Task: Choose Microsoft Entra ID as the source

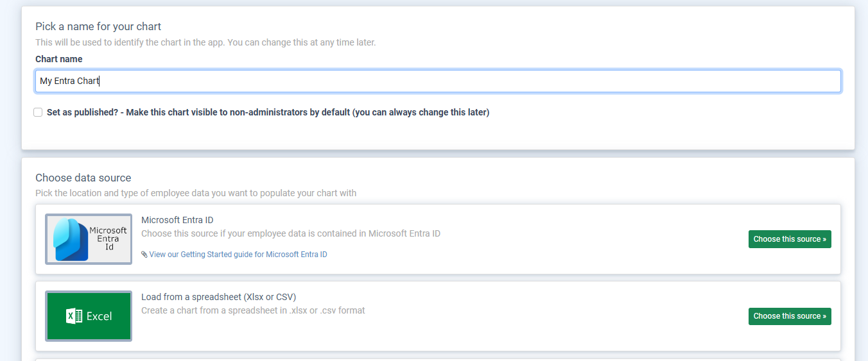Action: click(789, 239)
